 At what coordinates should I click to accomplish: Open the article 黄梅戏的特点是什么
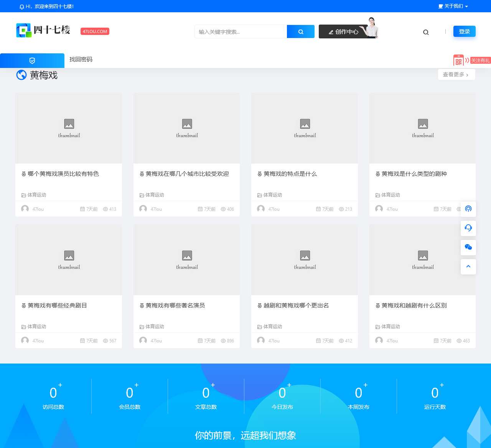290,174
